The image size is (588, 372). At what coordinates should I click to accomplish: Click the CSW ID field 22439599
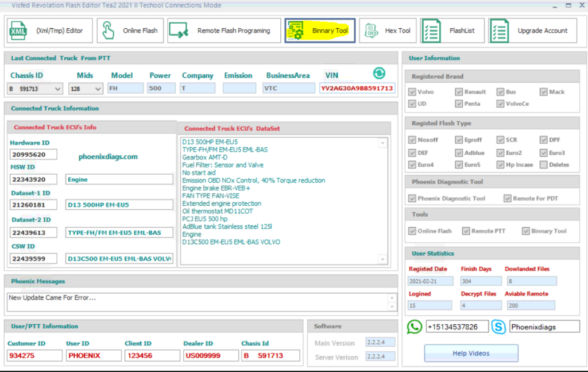(33, 259)
